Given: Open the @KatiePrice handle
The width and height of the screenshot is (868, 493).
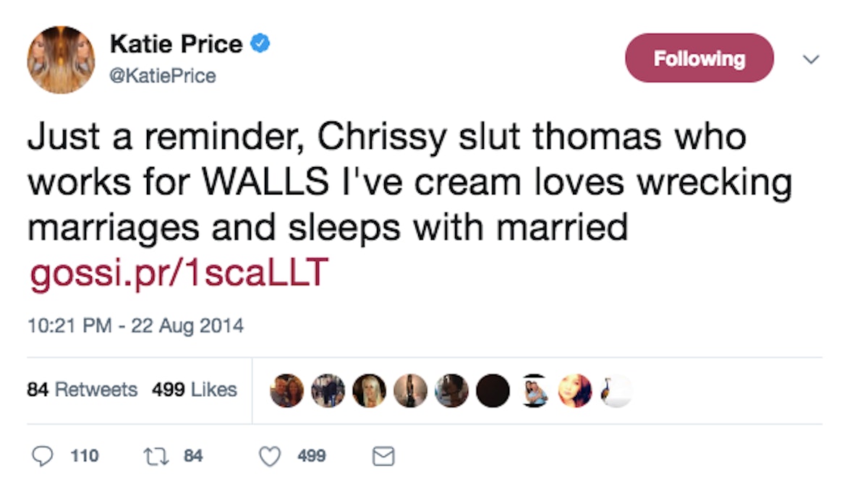Looking at the screenshot, I should click(x=163, y=75).
